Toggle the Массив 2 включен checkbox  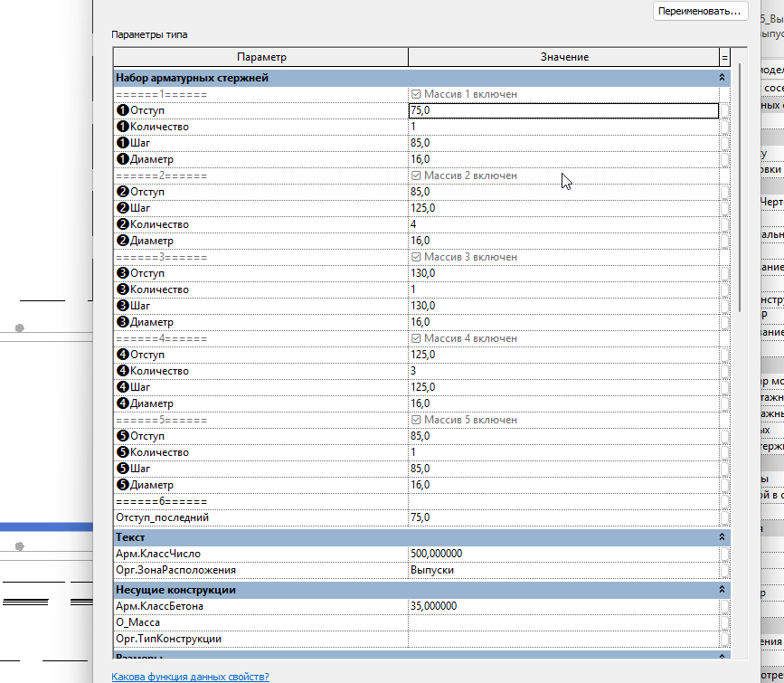click(x=416, y=175)
